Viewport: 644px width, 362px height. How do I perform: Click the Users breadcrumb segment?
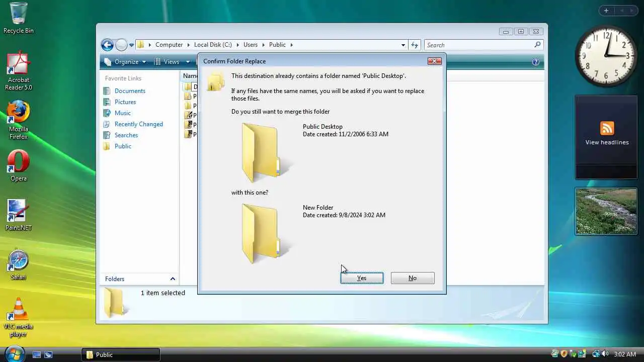pyautogui.click(x=251, y=45)
